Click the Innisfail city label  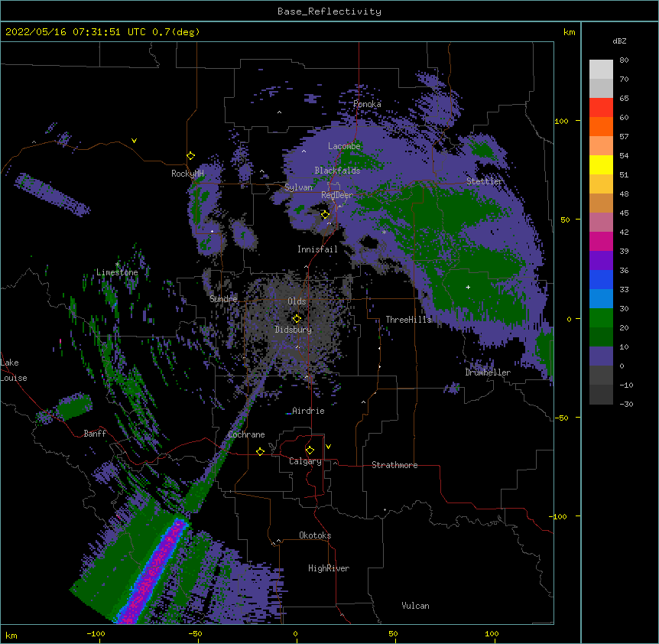317,249
